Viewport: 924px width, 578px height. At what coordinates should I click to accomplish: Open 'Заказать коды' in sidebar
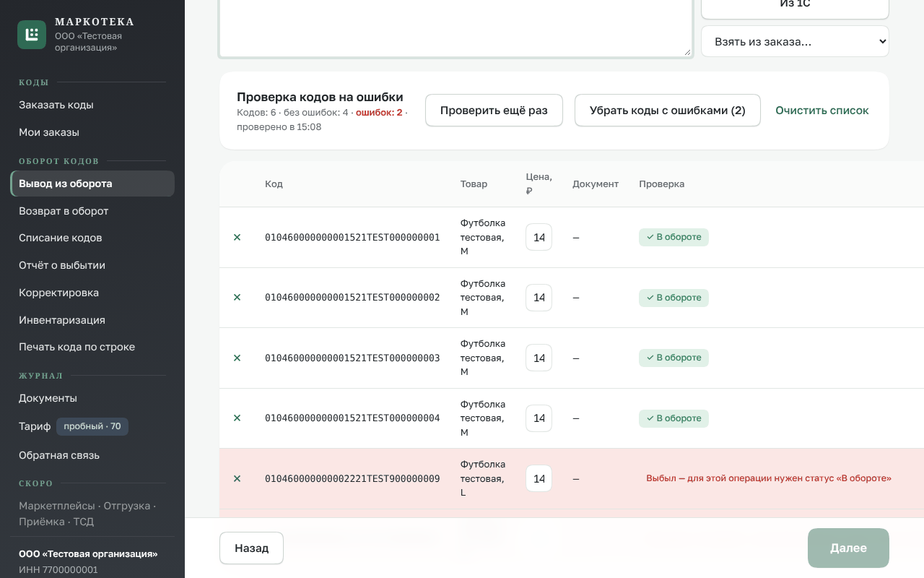pyautogui.click(x=92, y=105)
